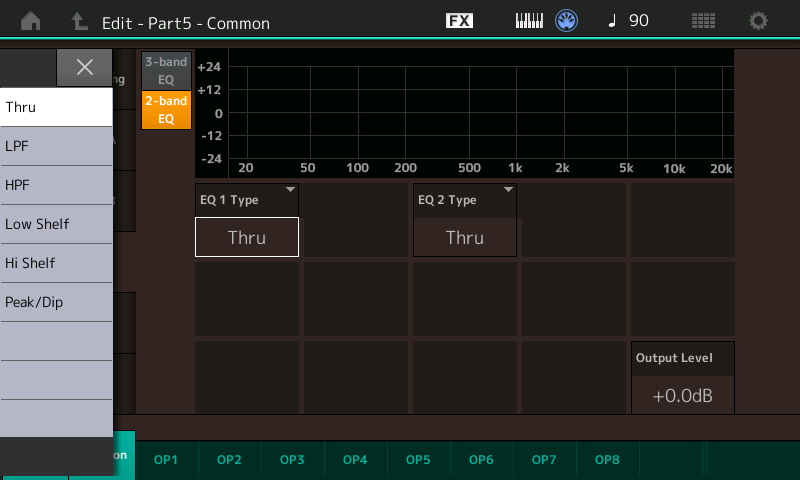Tap the keyboard MIDI icon
Screen dimensions: 800x480
pyautogui.click(x=529, y=21)
